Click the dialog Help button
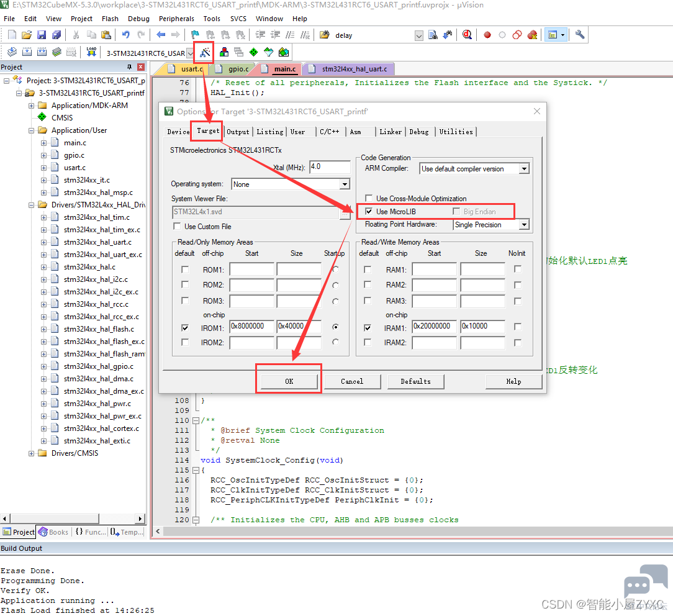Viewport: 673px width, 616px height. (x=513, y=381)
